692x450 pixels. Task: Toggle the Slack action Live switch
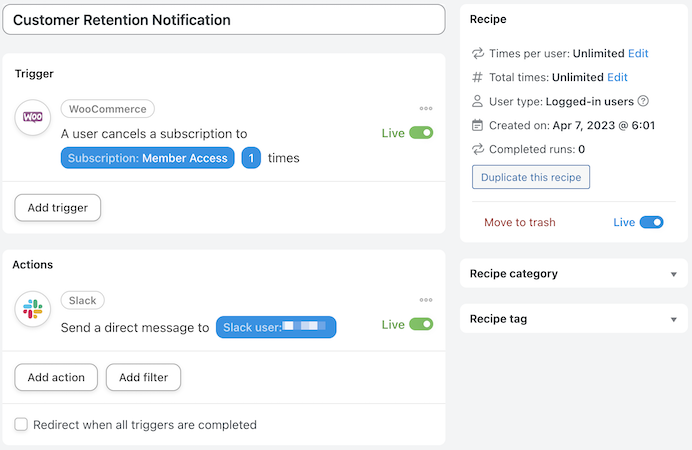pyautogui.click(x=421, y=324)
